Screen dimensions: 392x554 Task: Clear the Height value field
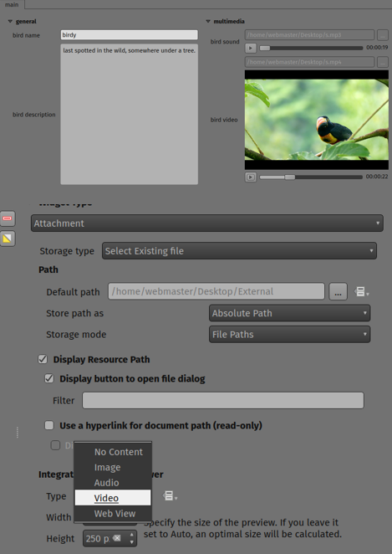pos(117,538)
